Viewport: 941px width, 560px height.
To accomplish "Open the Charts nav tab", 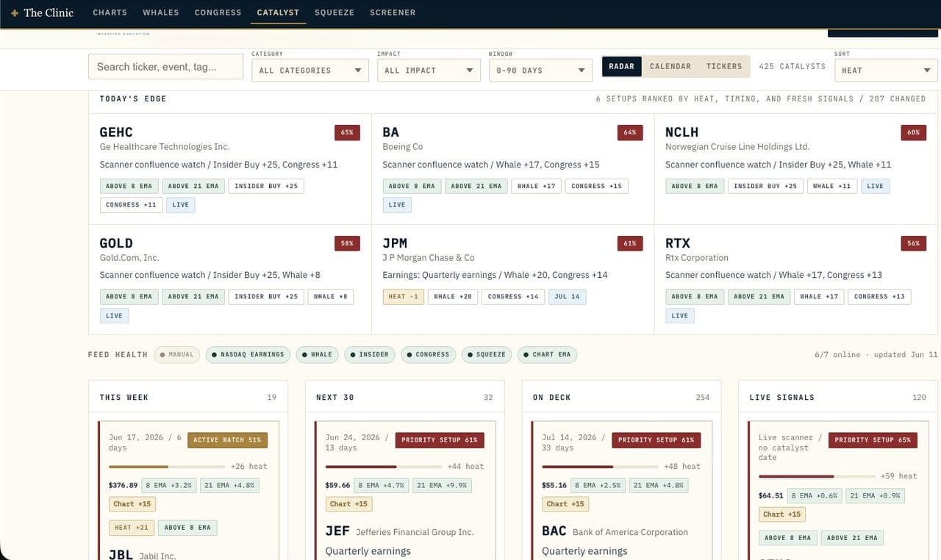I will coord(110,12).
